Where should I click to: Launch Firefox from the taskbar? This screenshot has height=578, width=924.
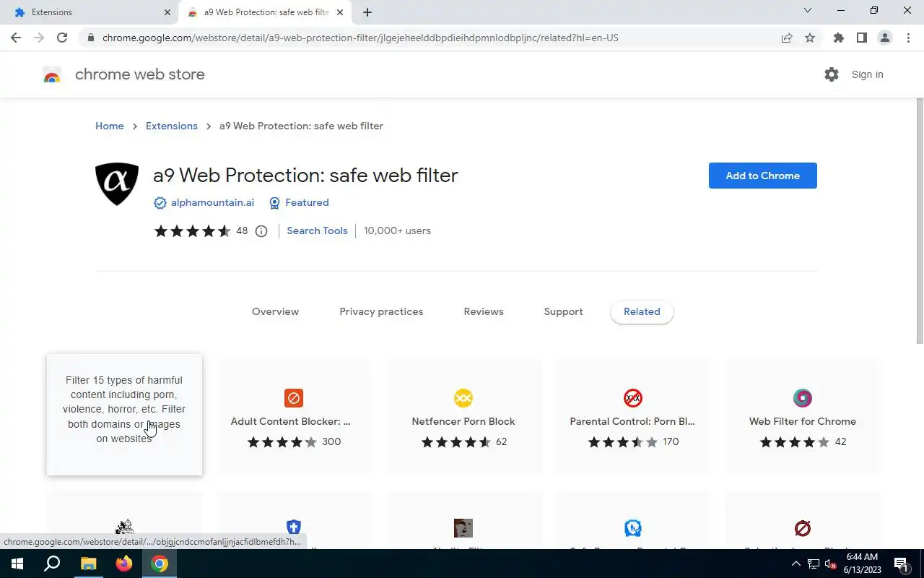(x=124, y=564)
